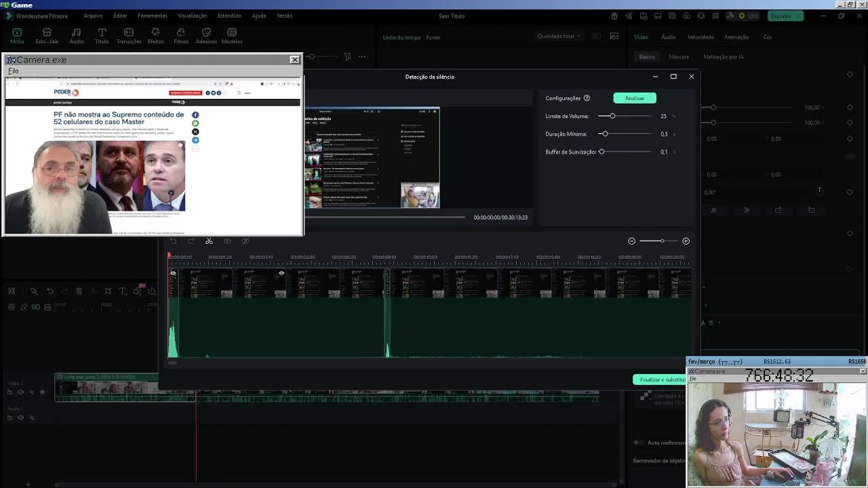Expand the Exportar dropdown arrow
Viewport: 868px width, 488px height.
797,16
